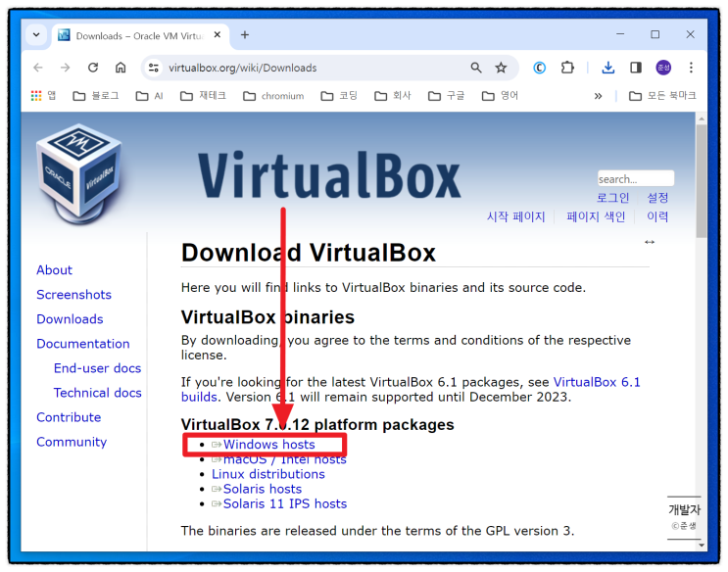Minimize the browser window

coord(620,34)
